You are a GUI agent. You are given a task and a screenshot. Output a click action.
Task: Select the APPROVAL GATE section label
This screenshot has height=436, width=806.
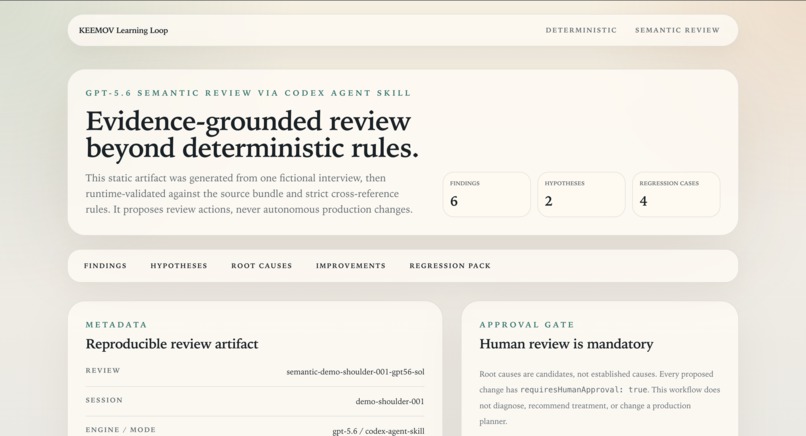[x=527, y=325]
